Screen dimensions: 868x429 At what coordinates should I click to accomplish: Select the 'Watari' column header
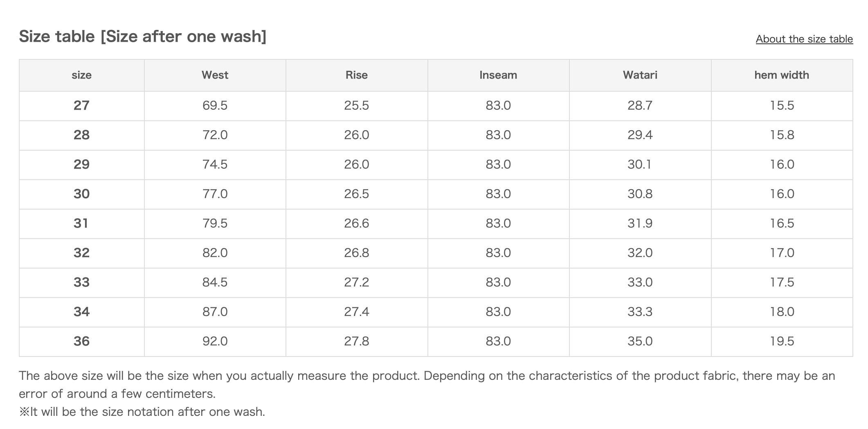[x=640, y=75]
